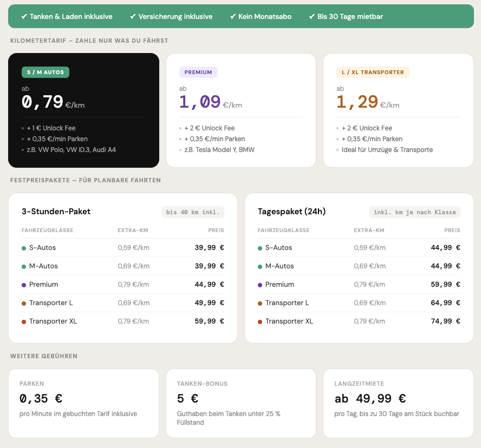
Task: Click the L / XL TRANSPORTER orange badge
Action: click(x=373, y=73)
